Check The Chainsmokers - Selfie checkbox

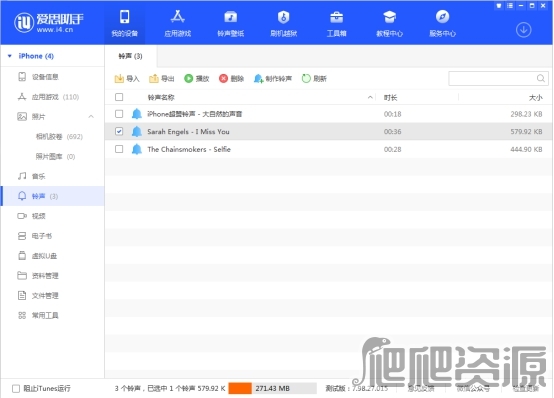click(x=119, y=149)
